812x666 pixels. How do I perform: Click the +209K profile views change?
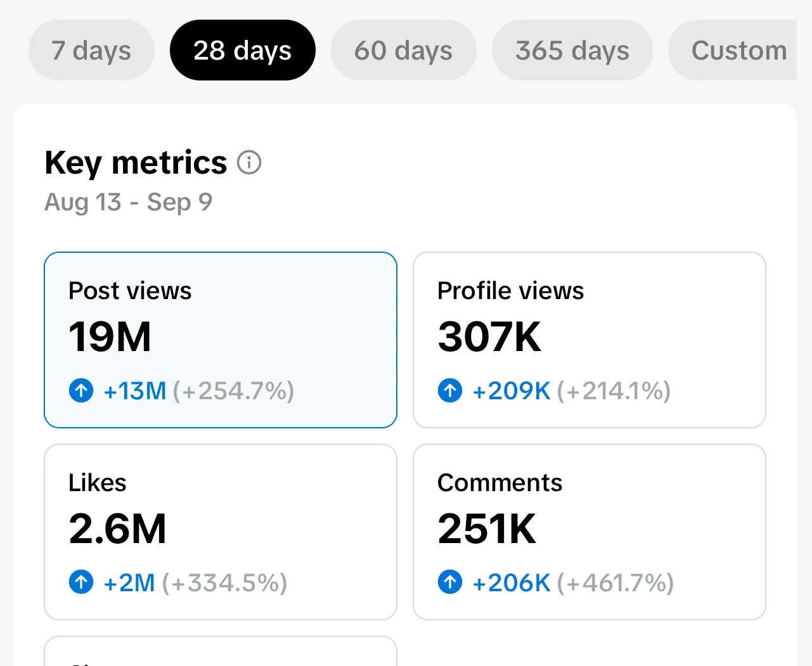(512, 391)
